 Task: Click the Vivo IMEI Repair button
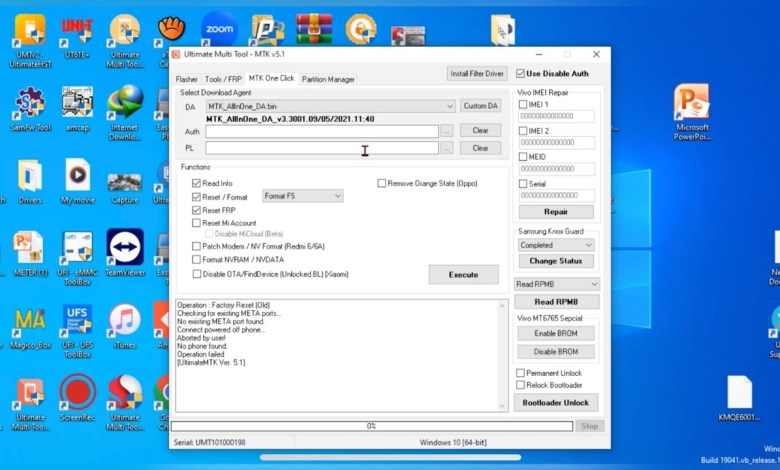pos(556,212)
